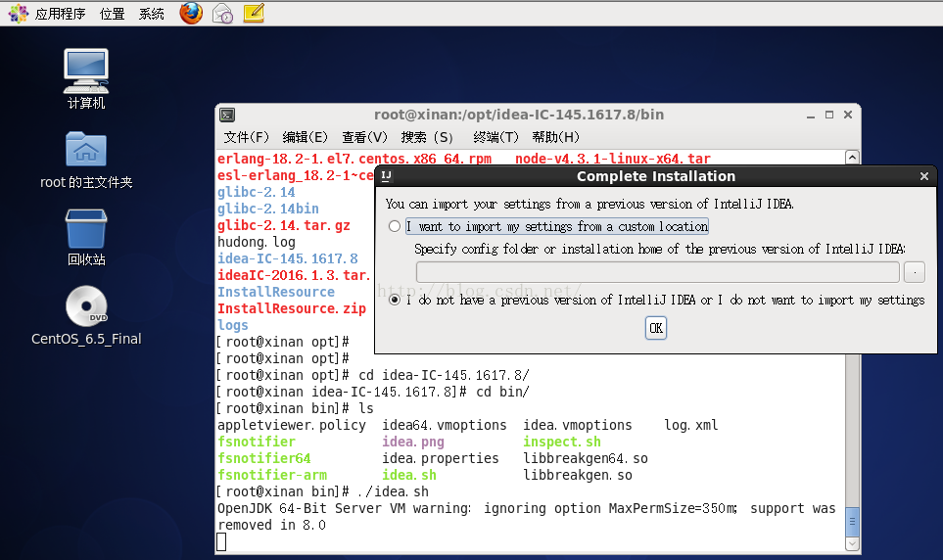943x560 pixels.
Task: Select import settings from custom location radio
Action: 395,227
